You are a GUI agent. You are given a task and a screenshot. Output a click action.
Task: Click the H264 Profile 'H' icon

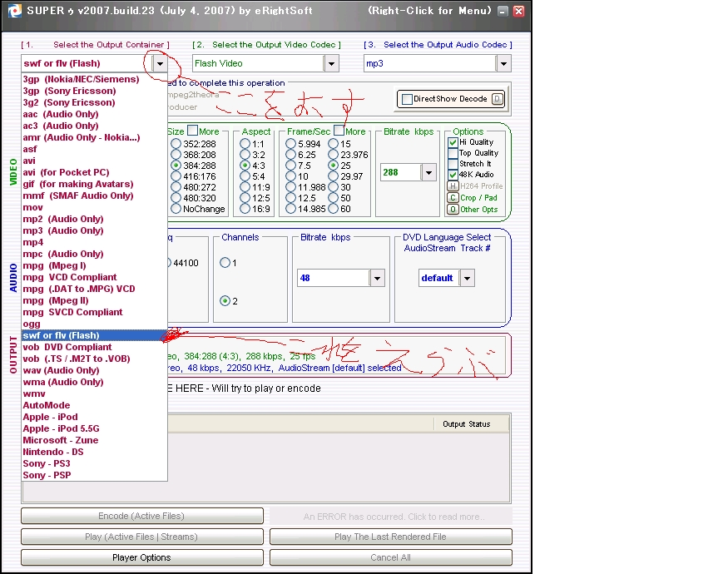click(453, 186)
